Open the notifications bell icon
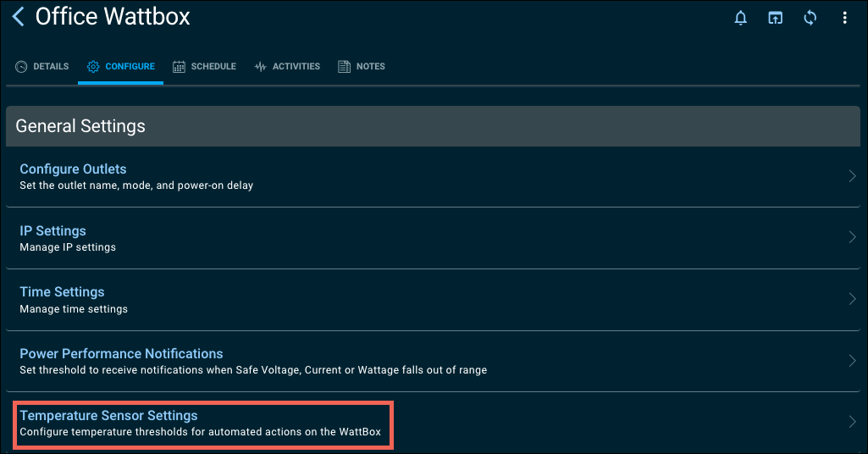This screenshot has width=868, height=454. pos(741,18)
